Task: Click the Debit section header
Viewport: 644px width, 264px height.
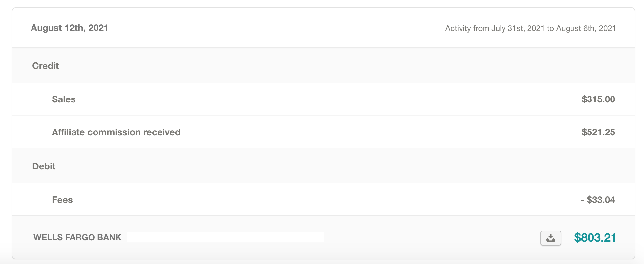Action: 44,166
